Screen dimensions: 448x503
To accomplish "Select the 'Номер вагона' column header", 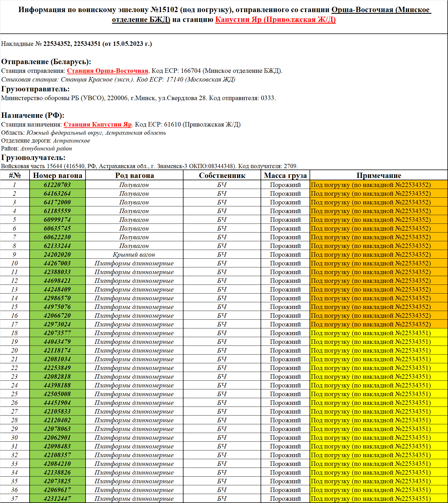I will click(57, 175).
